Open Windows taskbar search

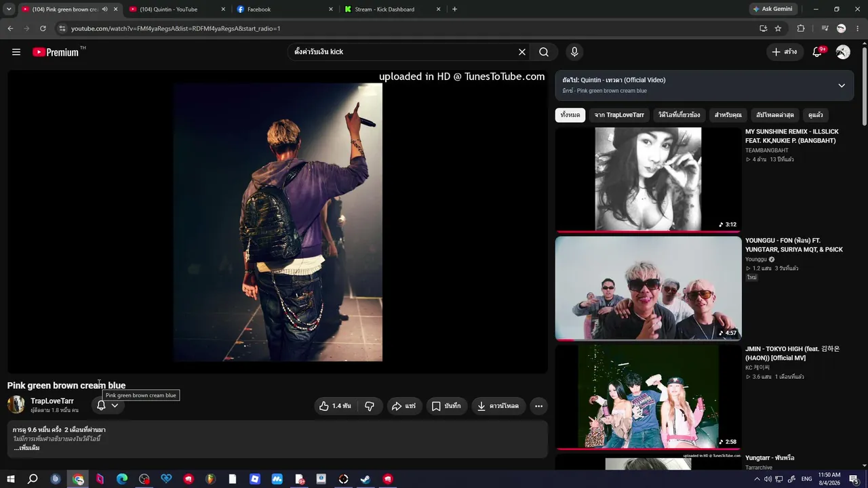[x=33, y=479]
